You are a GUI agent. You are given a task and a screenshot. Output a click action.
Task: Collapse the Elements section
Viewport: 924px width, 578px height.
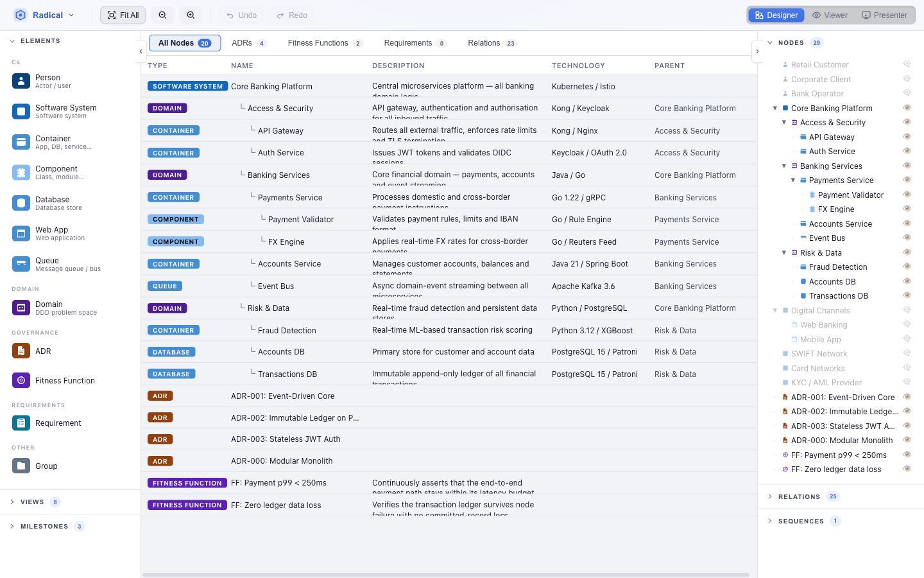12,41
